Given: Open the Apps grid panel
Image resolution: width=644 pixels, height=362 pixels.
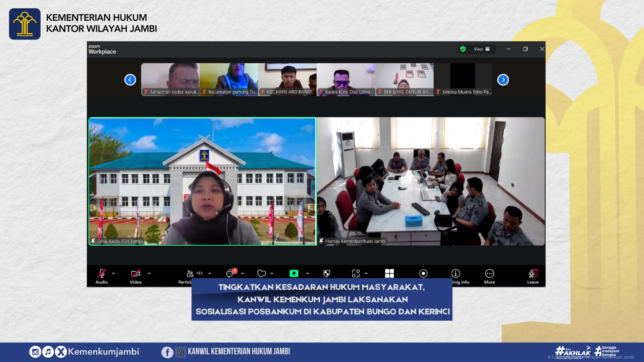Looking at the screenshot, I should [x=389, y=273].
